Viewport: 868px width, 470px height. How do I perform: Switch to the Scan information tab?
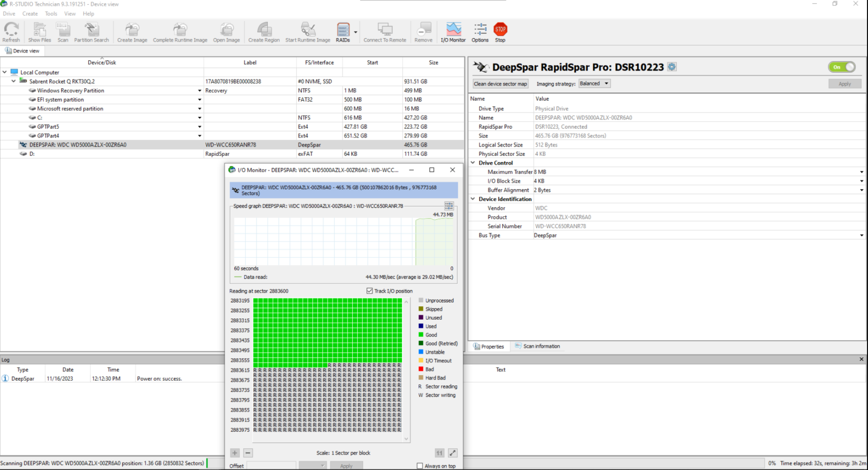[537, 346]
